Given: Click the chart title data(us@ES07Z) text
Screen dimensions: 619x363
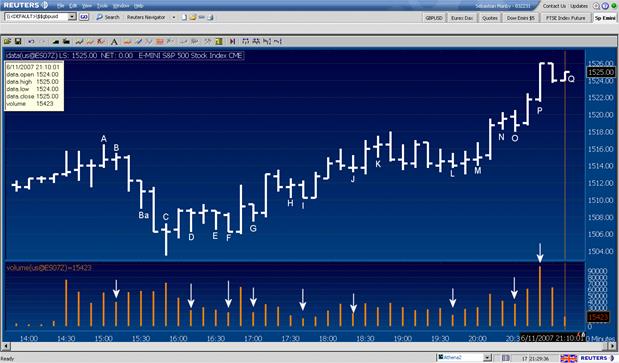Looking at the screenshot, I should (32, 56).
